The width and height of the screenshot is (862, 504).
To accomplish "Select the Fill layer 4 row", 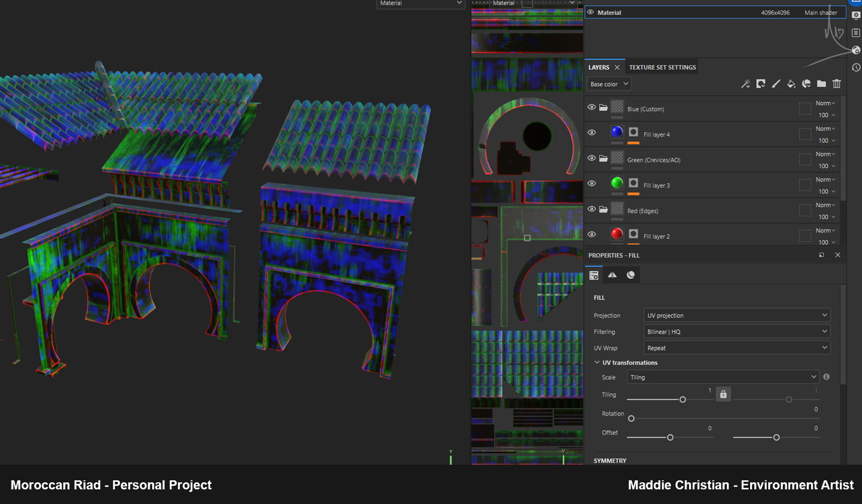I will [712, 134].
